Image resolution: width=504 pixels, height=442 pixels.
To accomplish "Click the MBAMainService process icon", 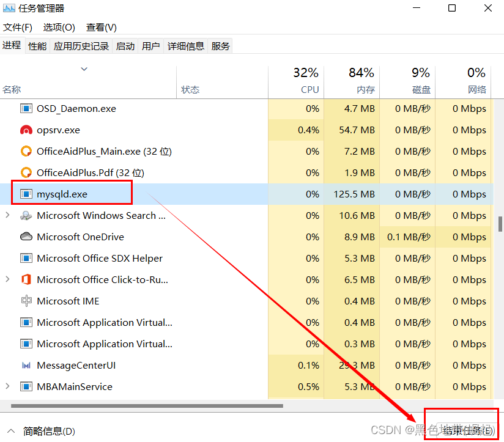I will 26,386.
